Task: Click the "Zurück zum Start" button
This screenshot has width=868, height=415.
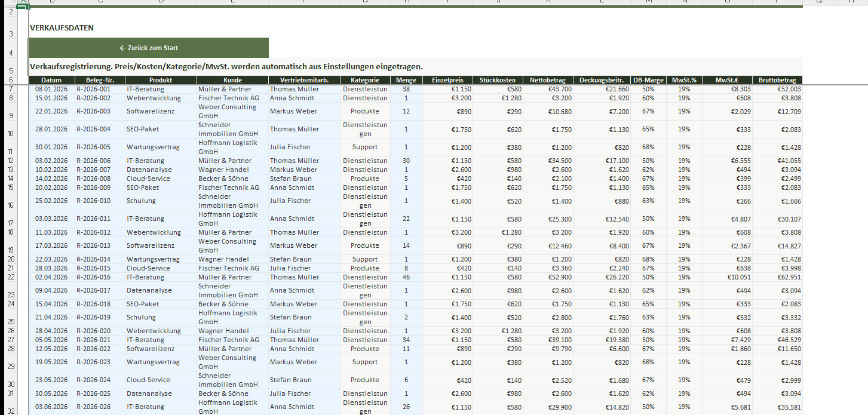Action: pyautogui.click(x=149, y=48)
